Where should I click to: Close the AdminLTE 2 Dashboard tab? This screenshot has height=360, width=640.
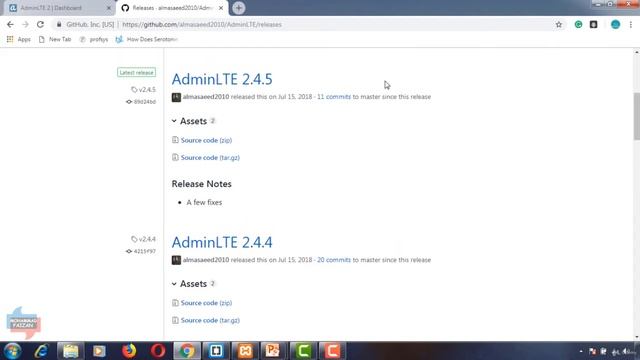[109, 8]
